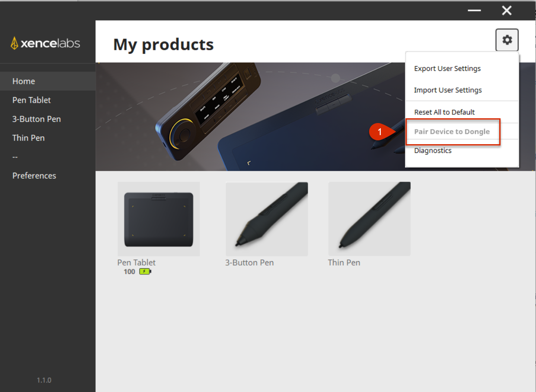Select the Thin Pen product thumbnail

click(370, 219)
